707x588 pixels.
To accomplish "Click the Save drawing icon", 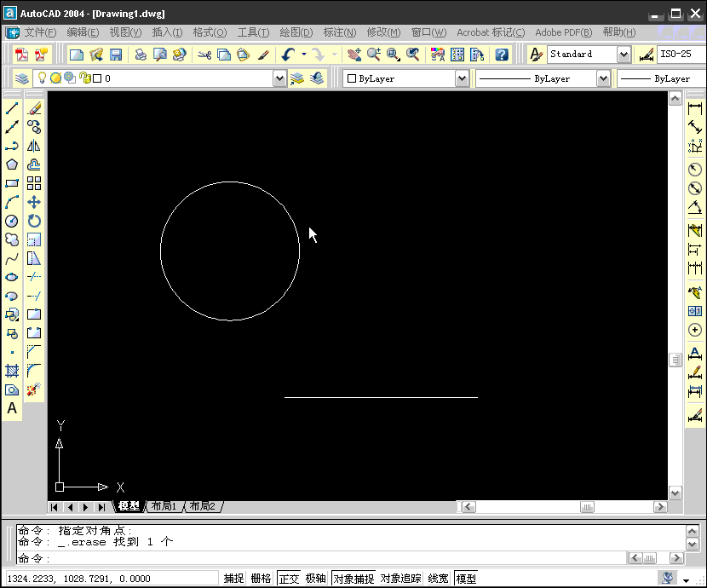I will point(116,55).
